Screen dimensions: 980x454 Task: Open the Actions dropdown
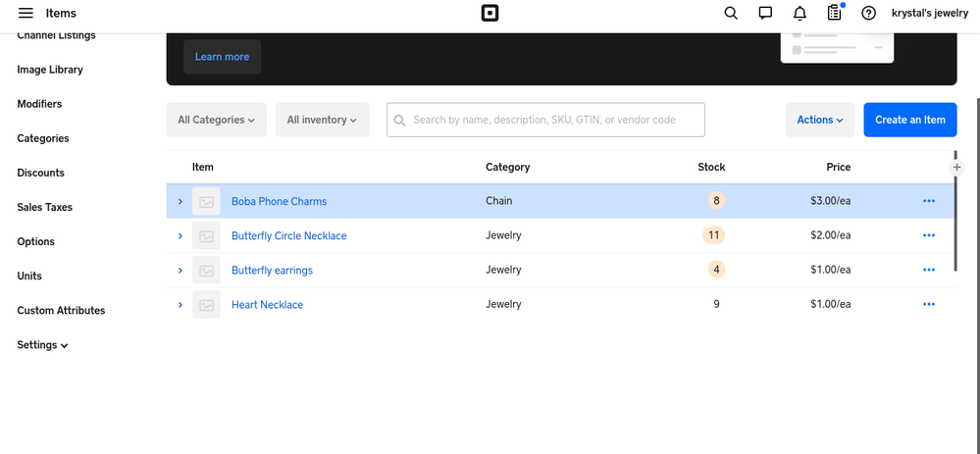coord(819,120)
